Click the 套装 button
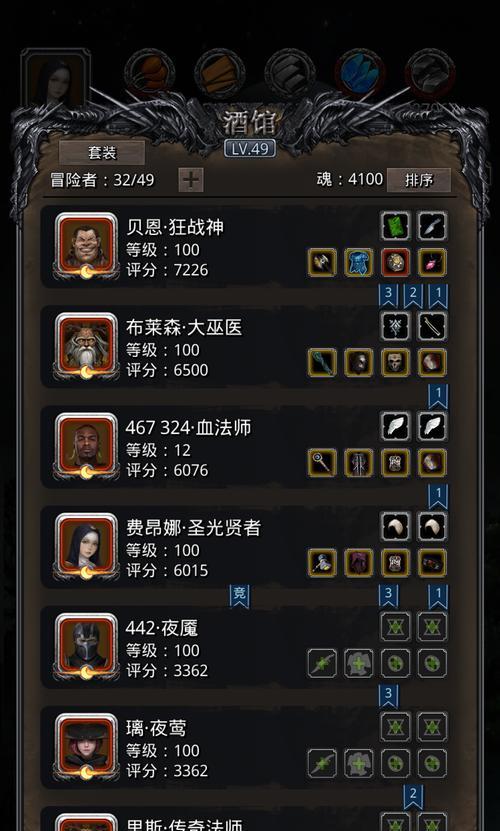500x831 pixels. coord(102,153)
